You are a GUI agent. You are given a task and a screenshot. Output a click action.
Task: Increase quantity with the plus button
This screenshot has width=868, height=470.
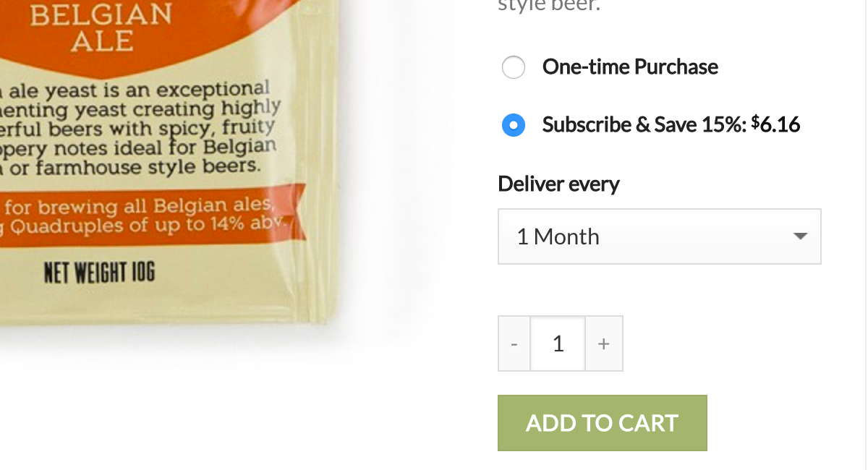point(604,343)
